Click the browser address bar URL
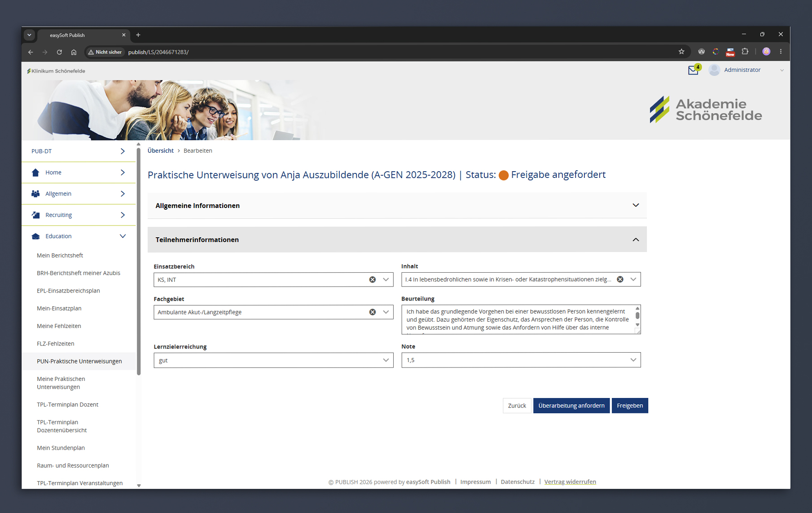The height and width of the screenshot is (513, 812). (x=158, y=52)
